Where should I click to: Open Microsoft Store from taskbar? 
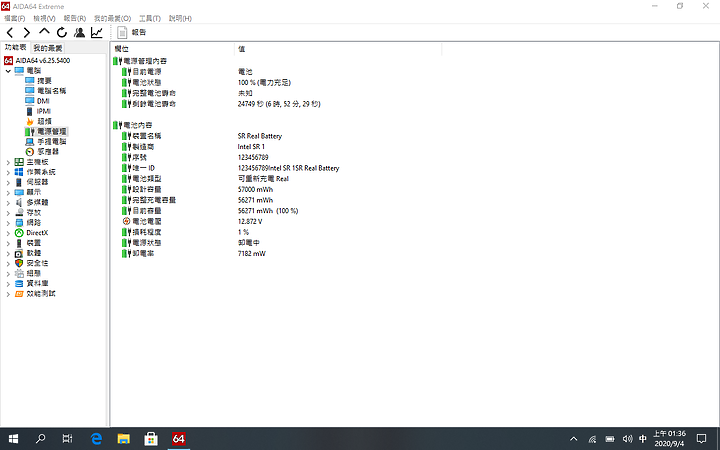[151, 439]
